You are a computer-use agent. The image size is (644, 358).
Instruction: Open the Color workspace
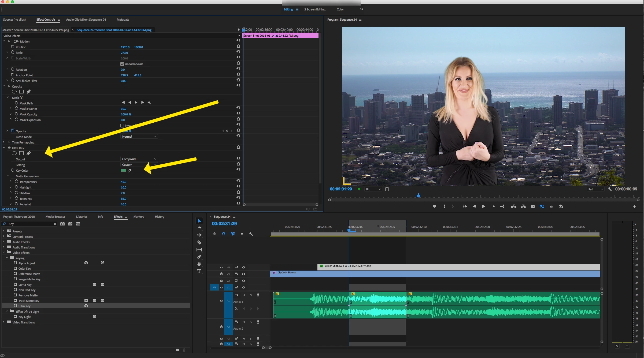click(x=340, y=9)
